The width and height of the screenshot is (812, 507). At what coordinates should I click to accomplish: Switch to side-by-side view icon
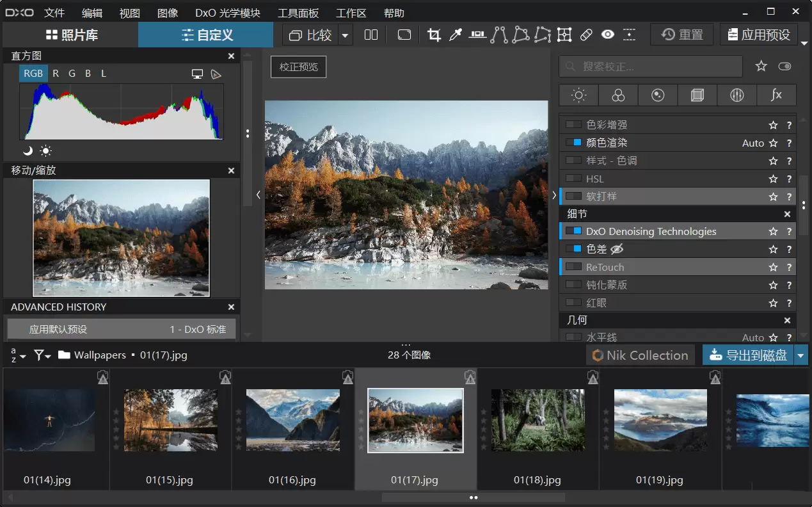pyautogui.click(x=371, y=35)
